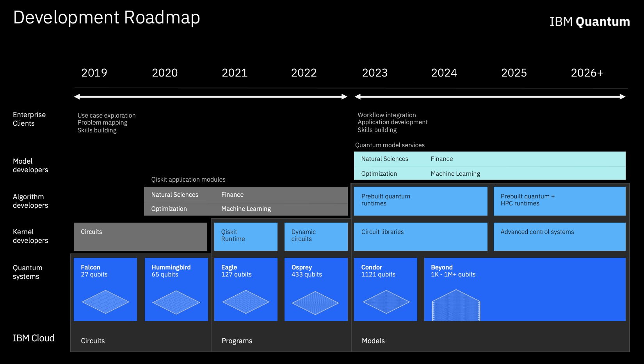Click the Circuit libraries block

point(421,237)
